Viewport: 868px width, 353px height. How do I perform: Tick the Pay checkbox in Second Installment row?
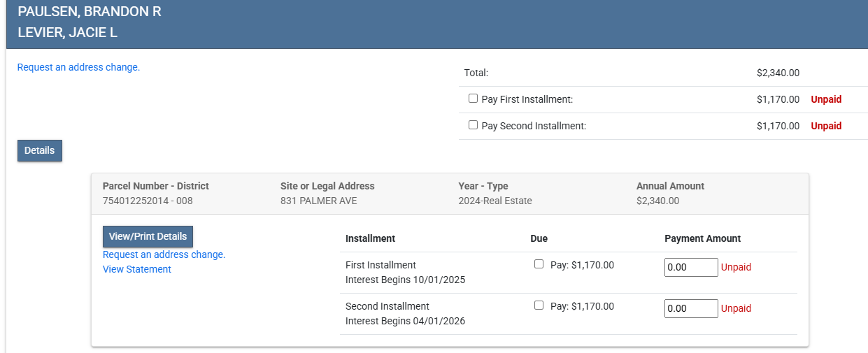coord(539,305)
